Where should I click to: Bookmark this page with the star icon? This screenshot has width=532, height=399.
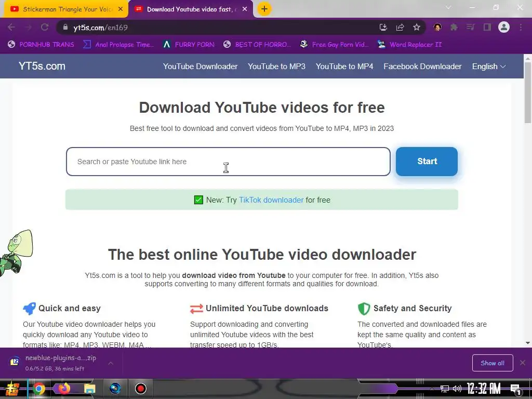[417, 28]
